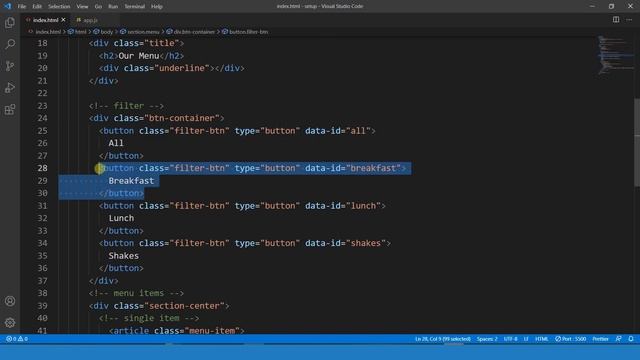Click line number 28 in gutter
Viewport: 640px width, 360px height.
[x=42, y=168]
